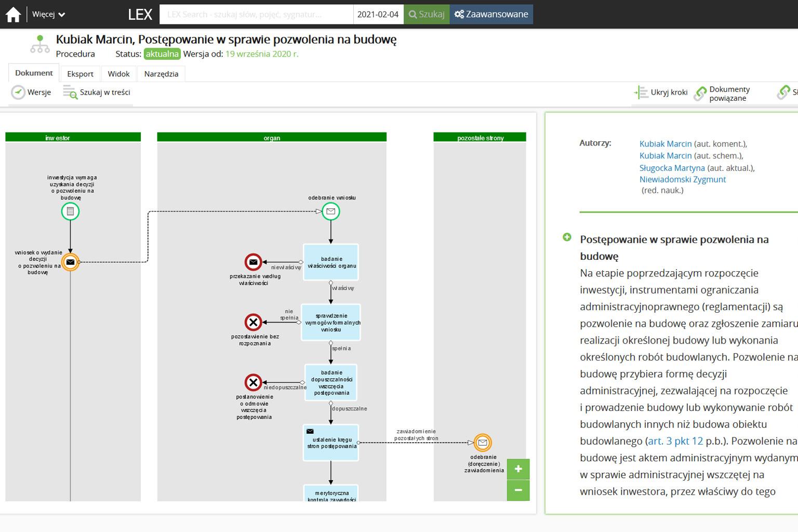Viewport: 798px width, 532px height.
Task: Open the Więcej dropdown menu
Action: pos(48,15)
